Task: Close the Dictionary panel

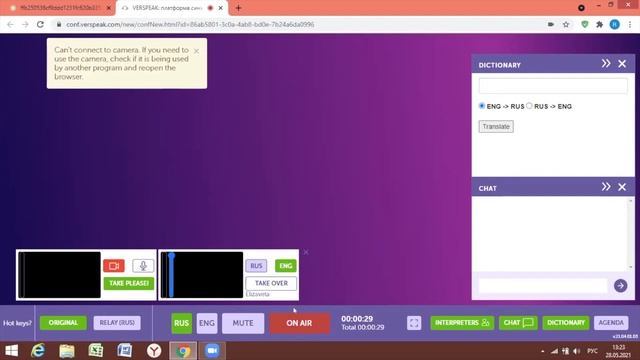Action: point(622,64)
